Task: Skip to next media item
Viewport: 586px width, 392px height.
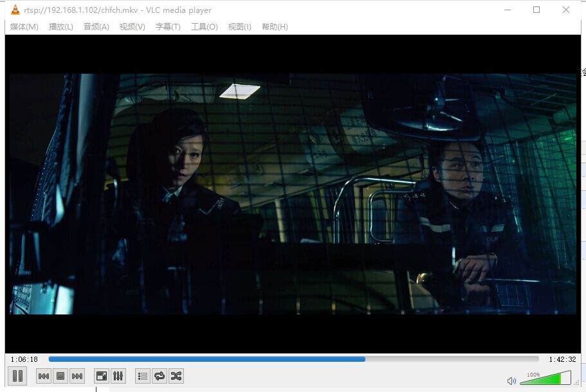Action: pos(77,376)
